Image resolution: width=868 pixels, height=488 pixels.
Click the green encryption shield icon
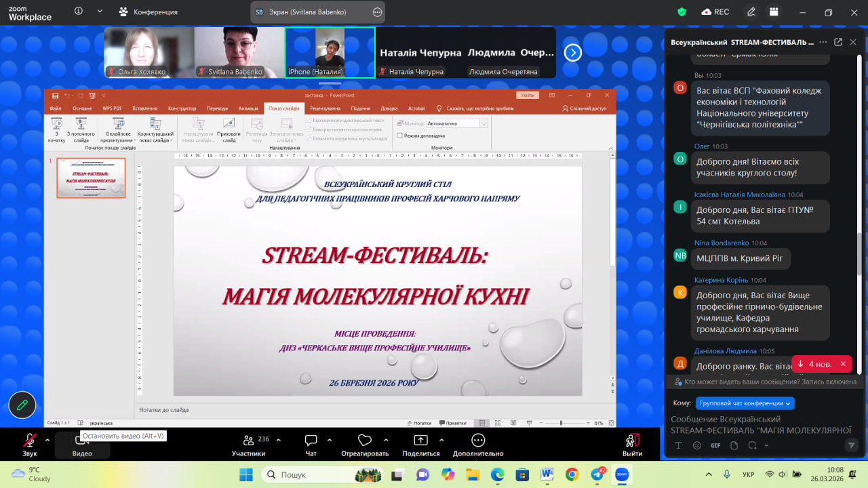682,12
